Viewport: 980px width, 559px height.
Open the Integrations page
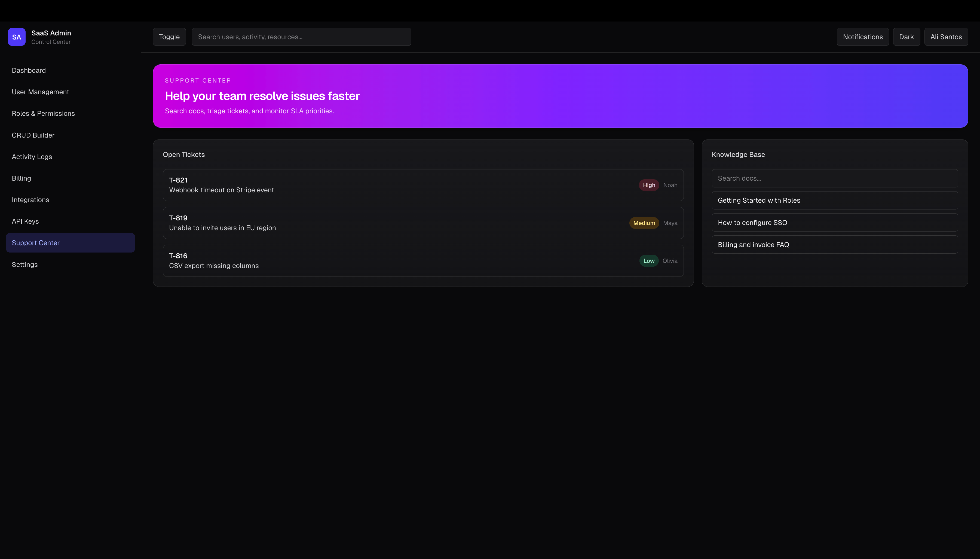[x=70, y=200]
